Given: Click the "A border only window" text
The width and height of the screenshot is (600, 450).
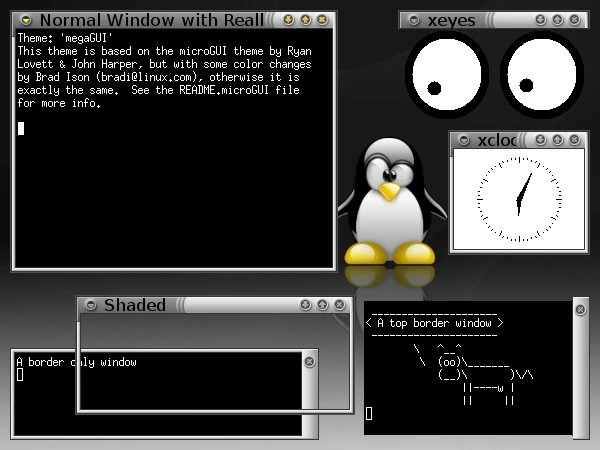Looking at the screenshot, I should pyautogui.click(x=77, y=362).
